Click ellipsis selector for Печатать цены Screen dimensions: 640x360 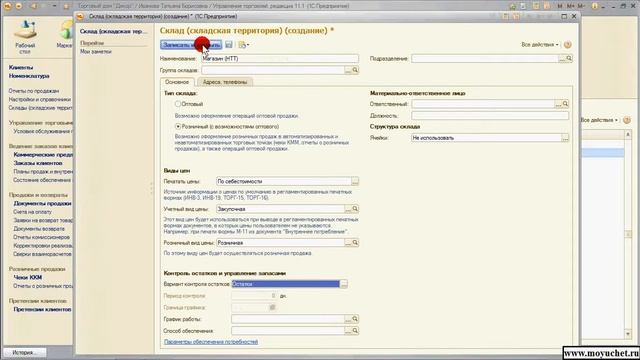[x=355, y=181]
